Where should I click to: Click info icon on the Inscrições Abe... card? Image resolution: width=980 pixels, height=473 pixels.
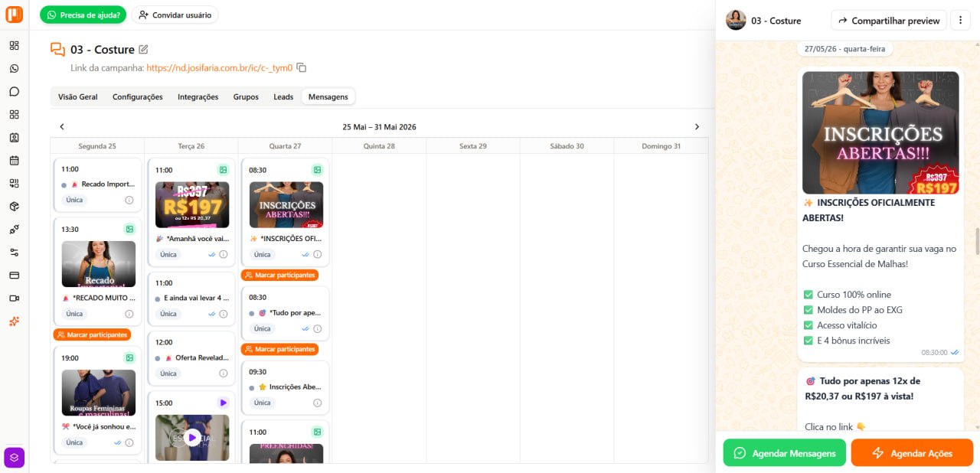[317, 403]
